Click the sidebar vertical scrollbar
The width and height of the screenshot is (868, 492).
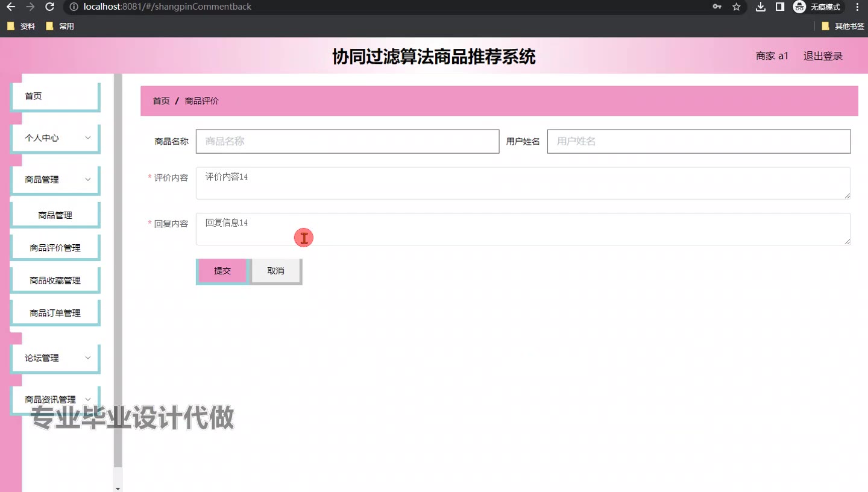pyautogui.click(x=118, y=271)
